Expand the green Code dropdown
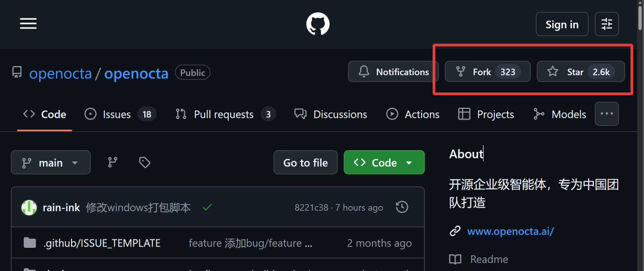The width and height of the screenshot is (644, 271). (384, 163)
